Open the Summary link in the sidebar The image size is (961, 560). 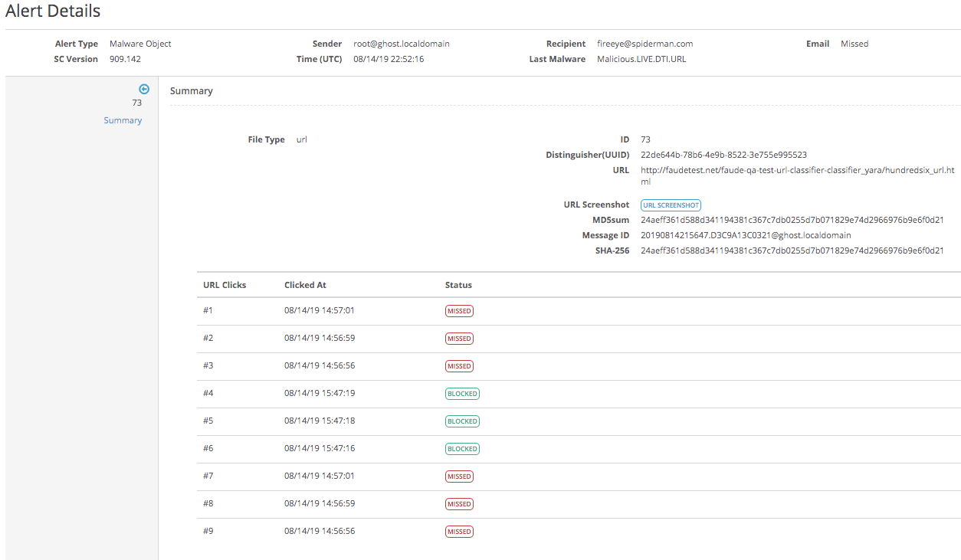[x=123, y=120]
